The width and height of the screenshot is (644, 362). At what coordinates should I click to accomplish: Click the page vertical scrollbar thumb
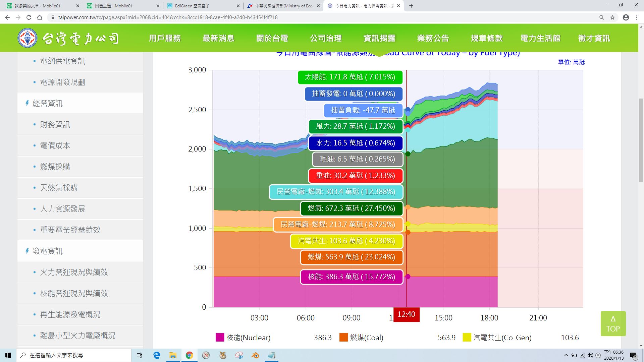click(x=641, y=141)
